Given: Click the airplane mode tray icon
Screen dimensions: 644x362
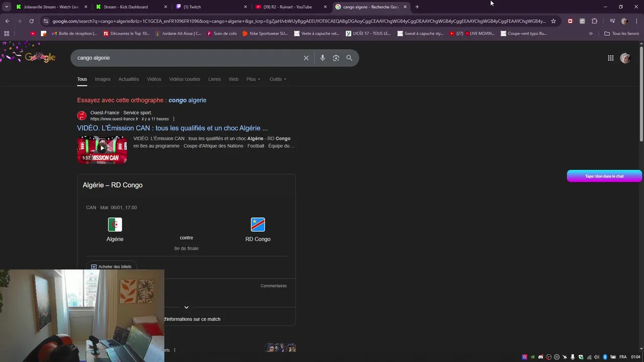Looking at the screenshot, I should (565, 357).
